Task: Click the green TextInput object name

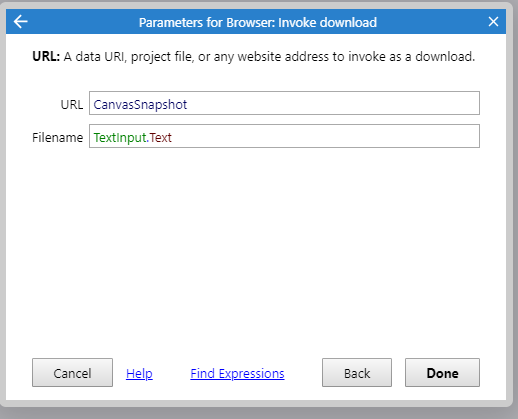Action: coord(120,137)
